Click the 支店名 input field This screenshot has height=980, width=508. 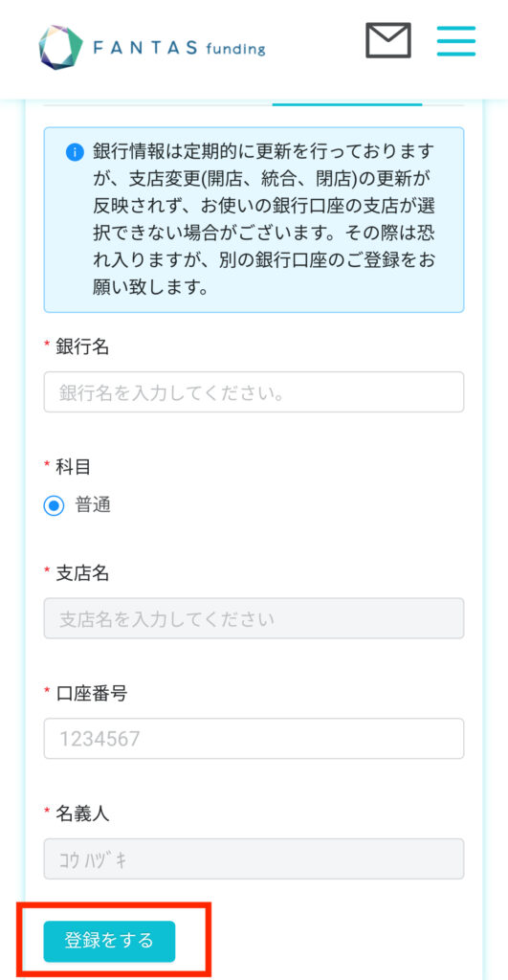click(254, 618)
